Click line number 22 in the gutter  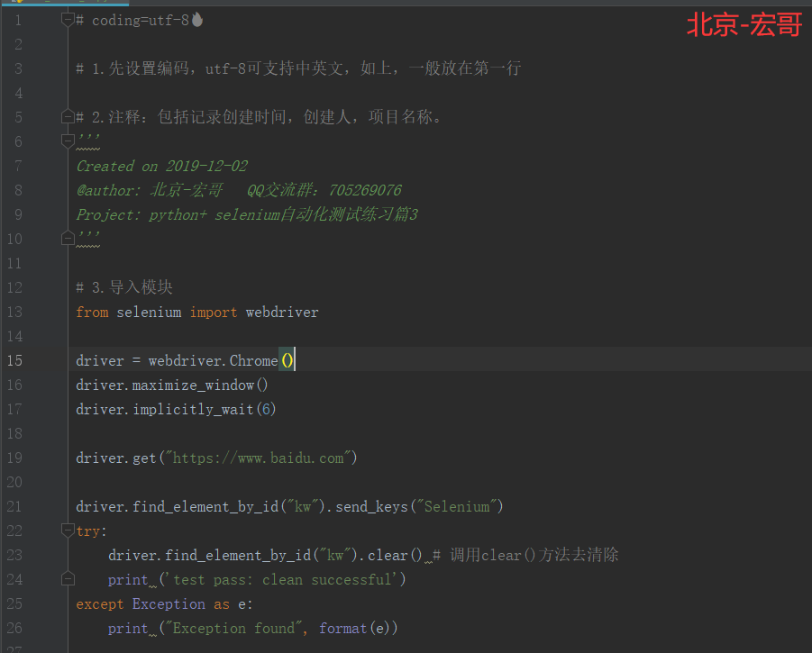click(15, 531)
